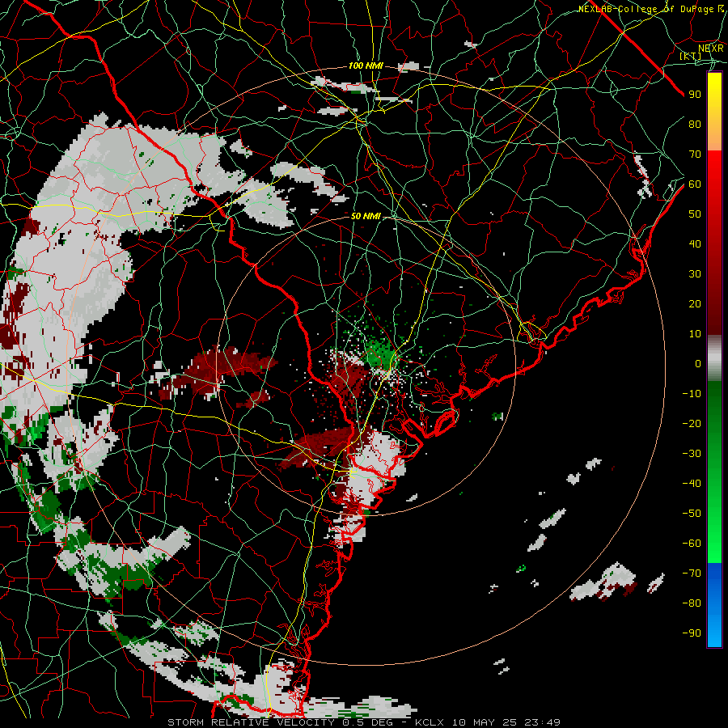The width and height of the screenshot is (728, 728).
Task: Click the gray zero-velocity segment of color bar
Action: [714, 358]
